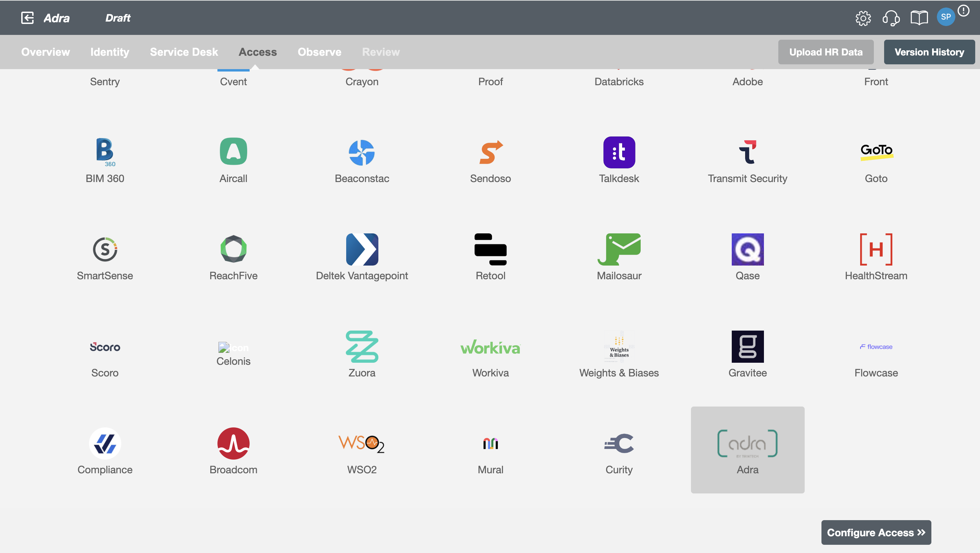Click the SP user avatar
The height and width of the screenshot is (553, 980).
[946, 17]
